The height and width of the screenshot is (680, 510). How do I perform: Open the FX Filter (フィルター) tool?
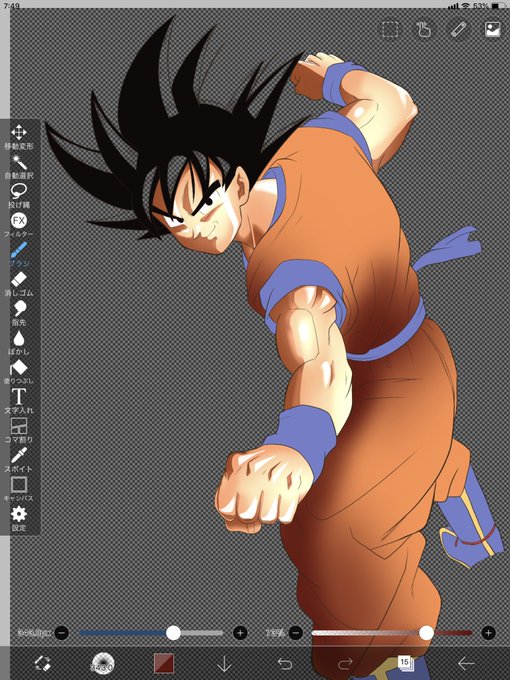click(19, 225)
